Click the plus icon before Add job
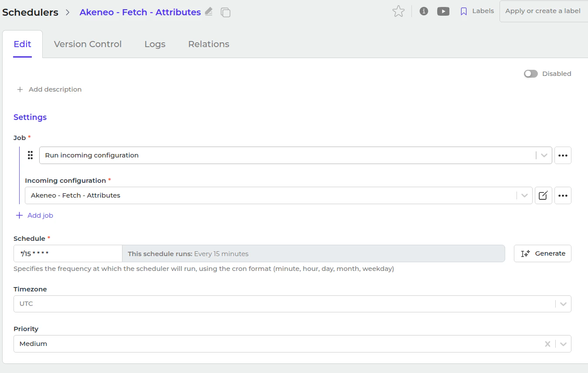The image size is (588, 373). pyautogui.click(x=19, y=216)
